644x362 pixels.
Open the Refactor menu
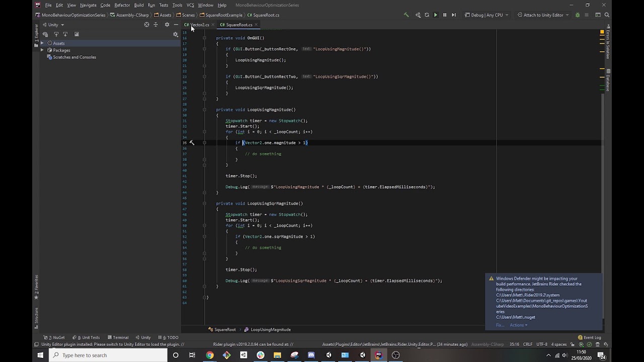click(x=122, y=5)
